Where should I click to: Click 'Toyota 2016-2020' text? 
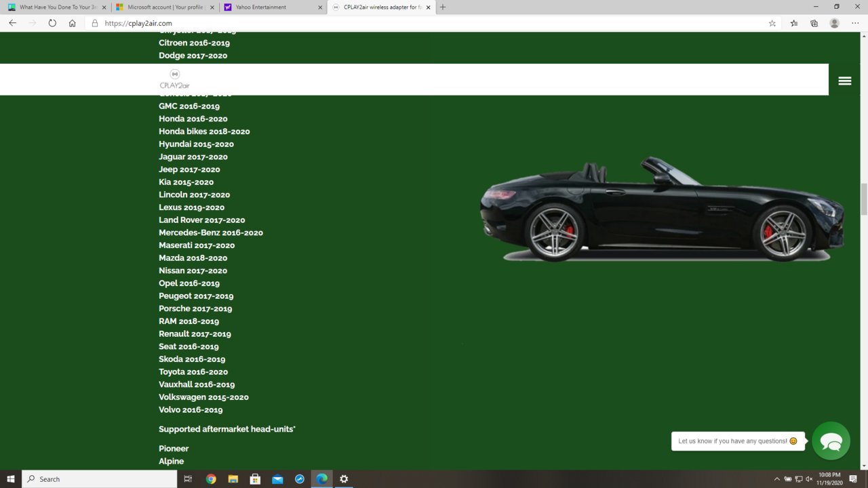[193, 371]
